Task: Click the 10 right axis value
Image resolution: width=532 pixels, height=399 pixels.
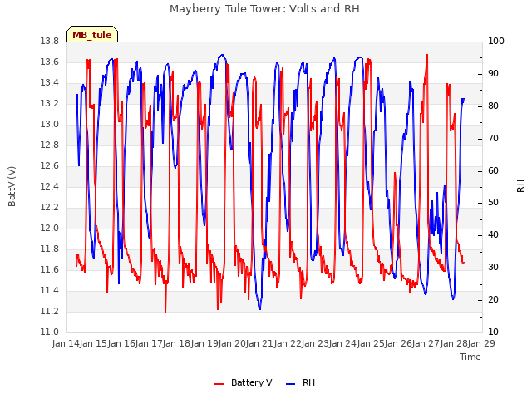Action: pyautogui.click(x=493, y=332)
